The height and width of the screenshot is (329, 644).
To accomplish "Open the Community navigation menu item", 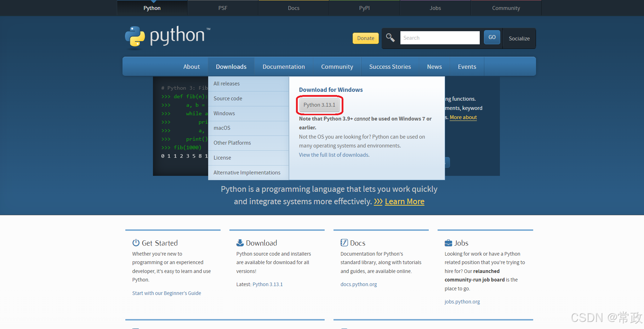I will click(x=337, y=67).
